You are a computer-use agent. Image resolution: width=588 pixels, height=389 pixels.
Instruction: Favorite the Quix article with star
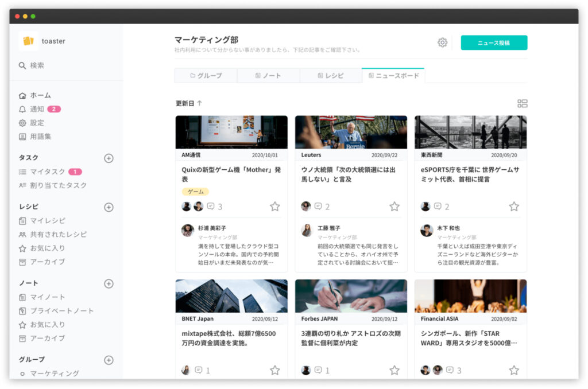click(x=275, y=207)
